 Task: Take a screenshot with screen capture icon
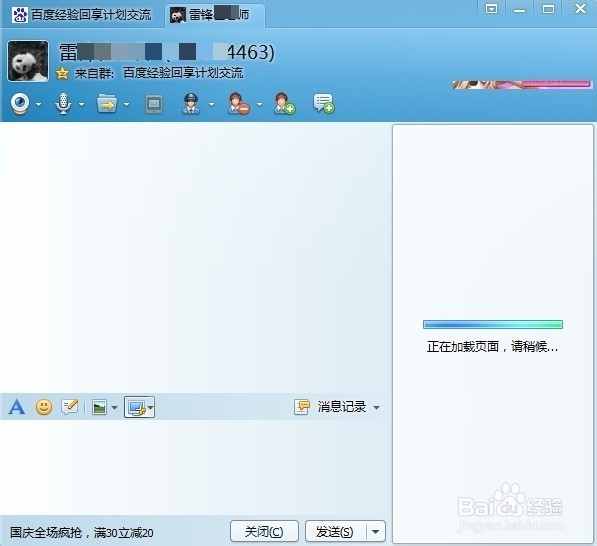click(x=136, y=407)
